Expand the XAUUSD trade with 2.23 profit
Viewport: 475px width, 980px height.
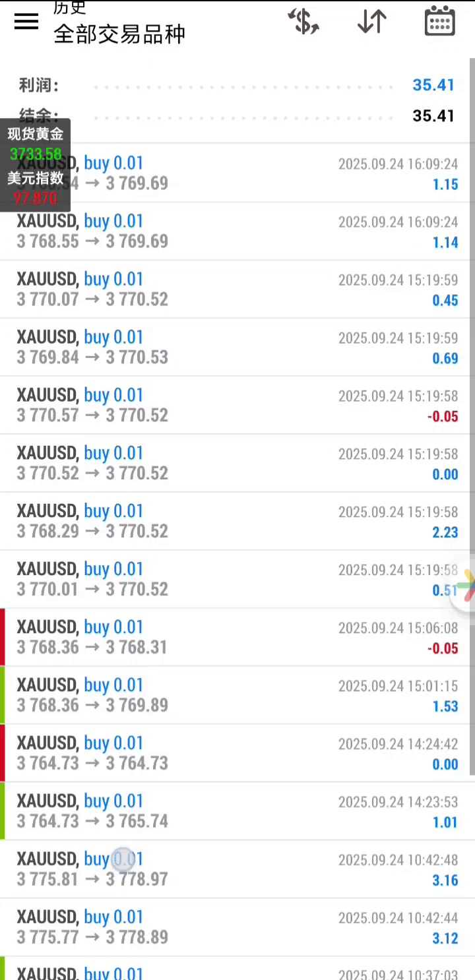click(x=237, y=521)
